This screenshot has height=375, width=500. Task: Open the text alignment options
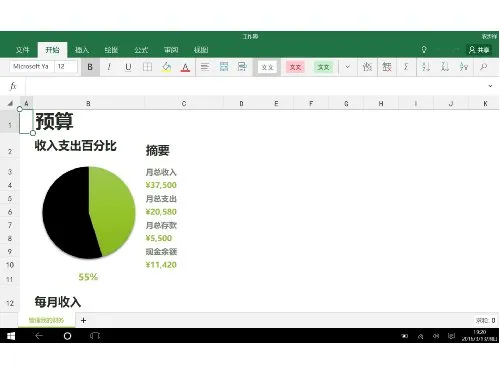[205, 67]
